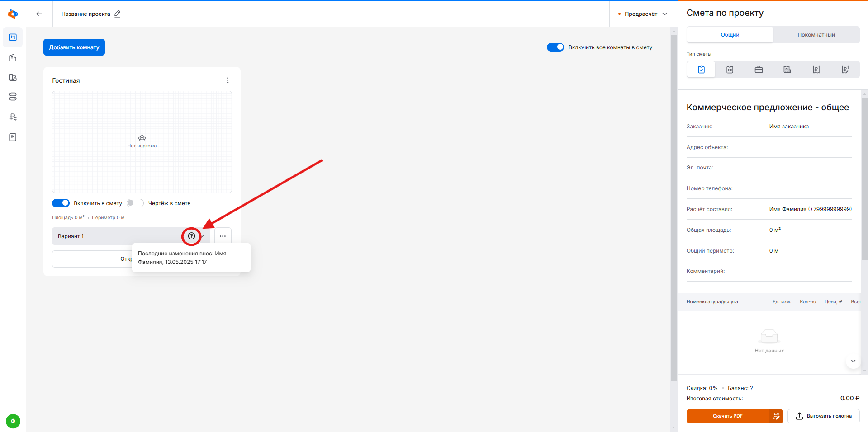Toggle Включить все комнаты в смету switch

pos(555,47)
